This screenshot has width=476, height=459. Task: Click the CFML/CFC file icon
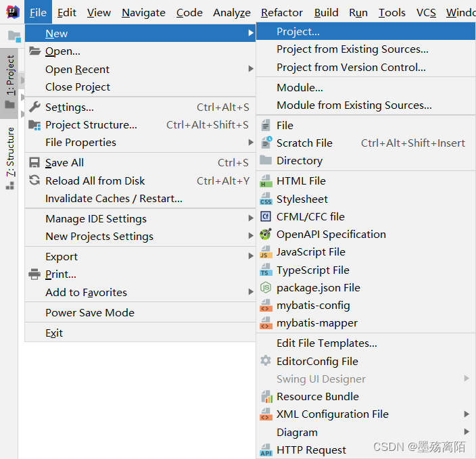[266, 217]
